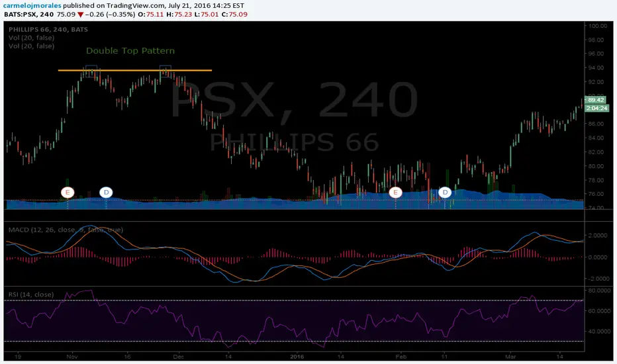The height and width of the screenshot is (364, 617).
Task: Click the 80.0000 RSI axis label
Action: (x=598, y=291)
